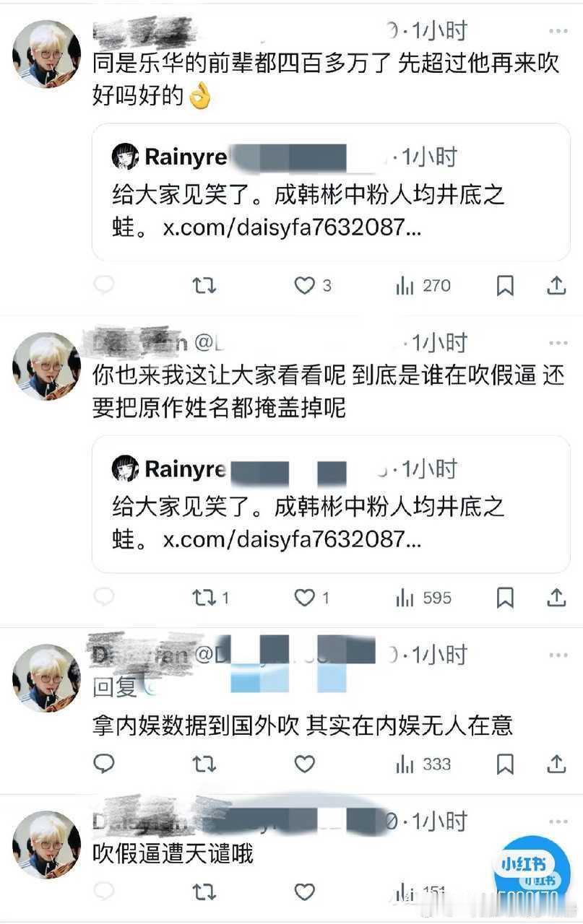This screenshot has height=924, width=583.
Task: Open more options on the first tweet
Action: (x=558, y=31)
